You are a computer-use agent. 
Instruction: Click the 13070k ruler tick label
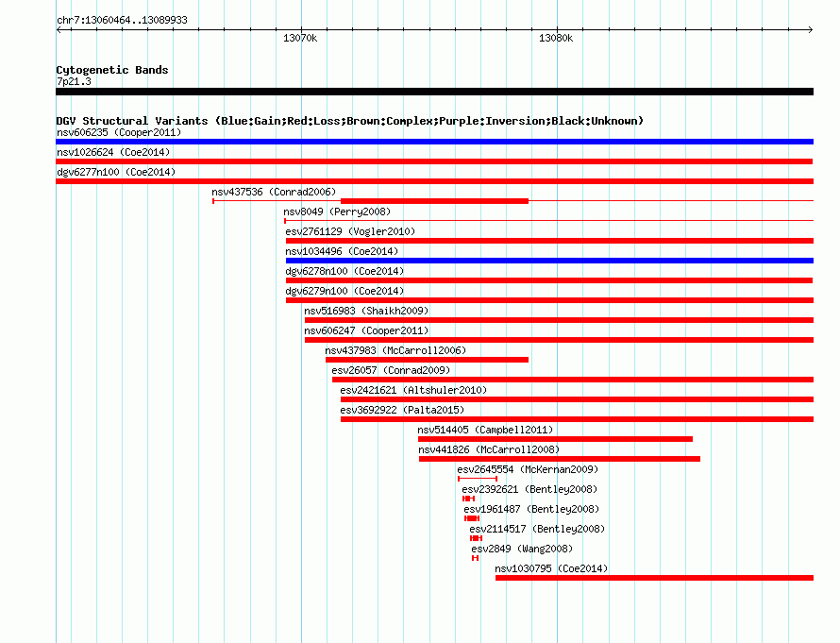(300, 38)
